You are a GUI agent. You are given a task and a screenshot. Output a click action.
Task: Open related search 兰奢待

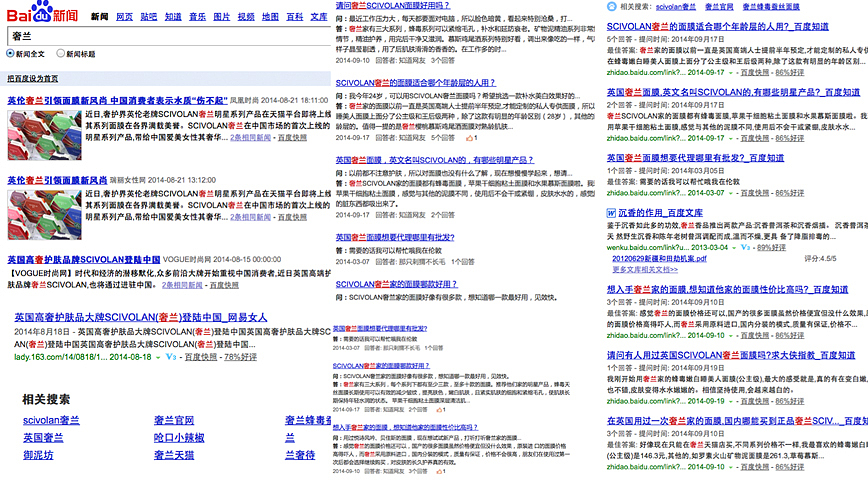coord(300,456)
